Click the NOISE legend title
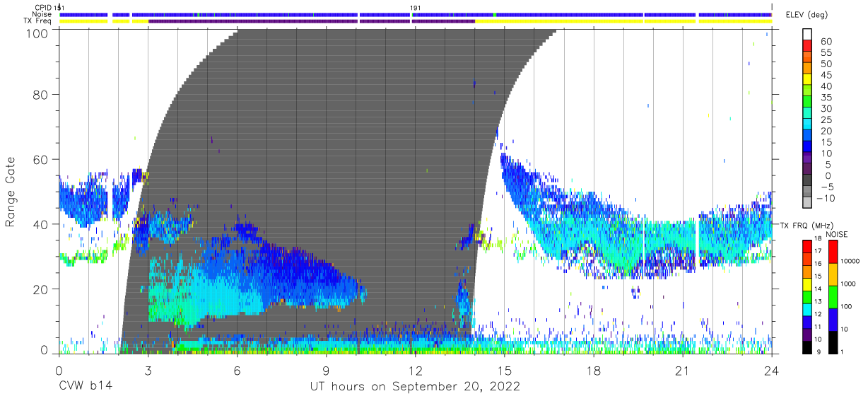The image size is (868, 401). coord(836,234)
